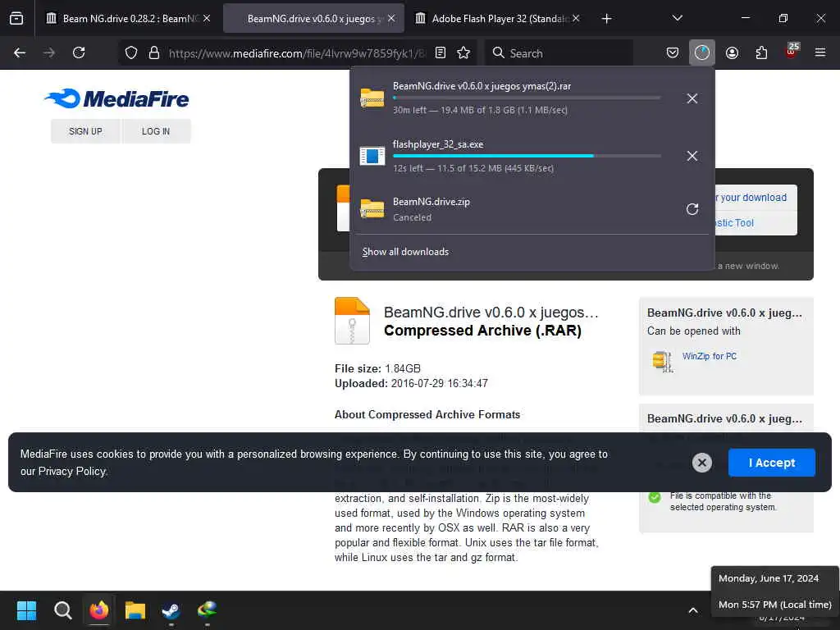The width and height of the screenshot is (840, 630).
Task: Click the LOG IN button
Action: pyautogui.click(x=156, y=131)
